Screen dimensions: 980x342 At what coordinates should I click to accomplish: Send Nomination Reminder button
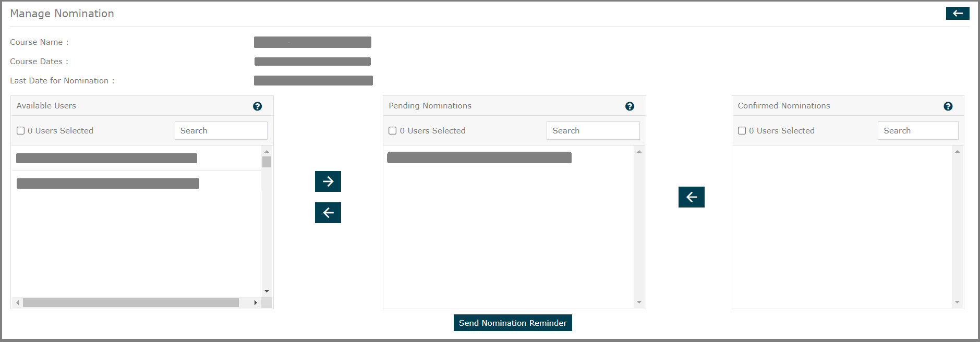513,323
